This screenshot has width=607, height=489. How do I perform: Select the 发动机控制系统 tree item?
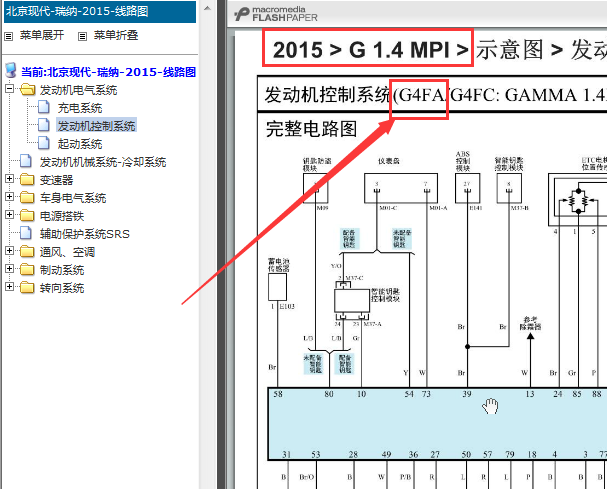pyautogui.click(x=96, y=125)
